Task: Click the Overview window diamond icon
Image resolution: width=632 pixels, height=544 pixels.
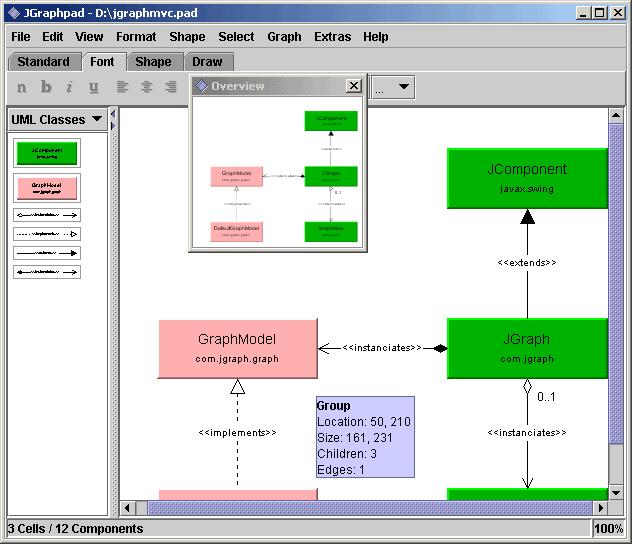Action: [x=202, y=86]
